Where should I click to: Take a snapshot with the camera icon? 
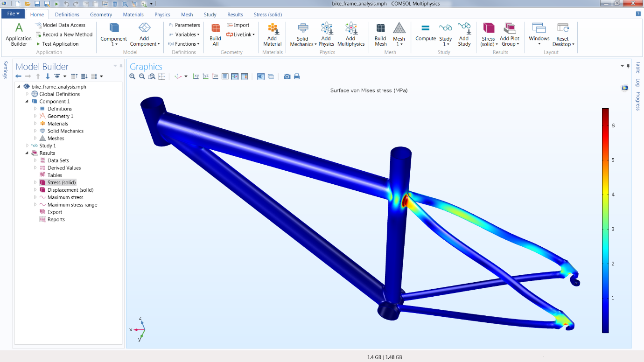point(287,77)
